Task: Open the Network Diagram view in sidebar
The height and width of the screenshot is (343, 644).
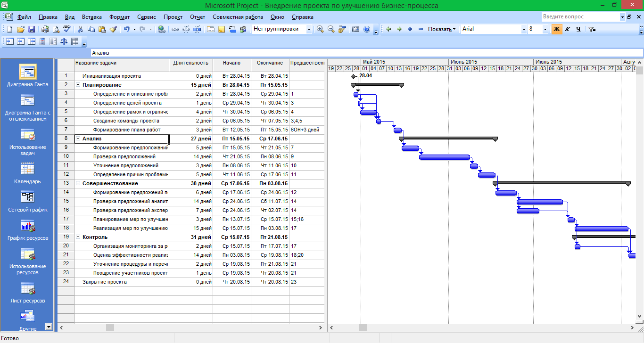Action: (x=27, y=200)
